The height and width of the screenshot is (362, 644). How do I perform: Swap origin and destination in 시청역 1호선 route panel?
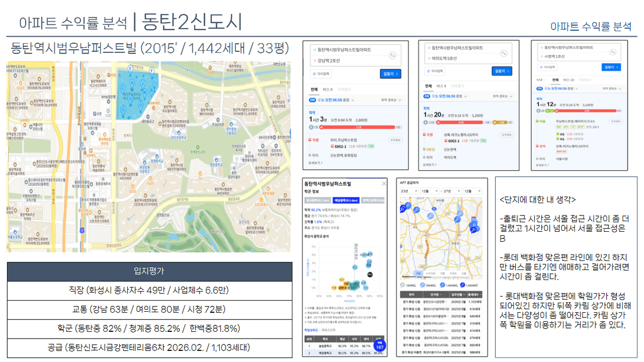[x=613, y=52]
